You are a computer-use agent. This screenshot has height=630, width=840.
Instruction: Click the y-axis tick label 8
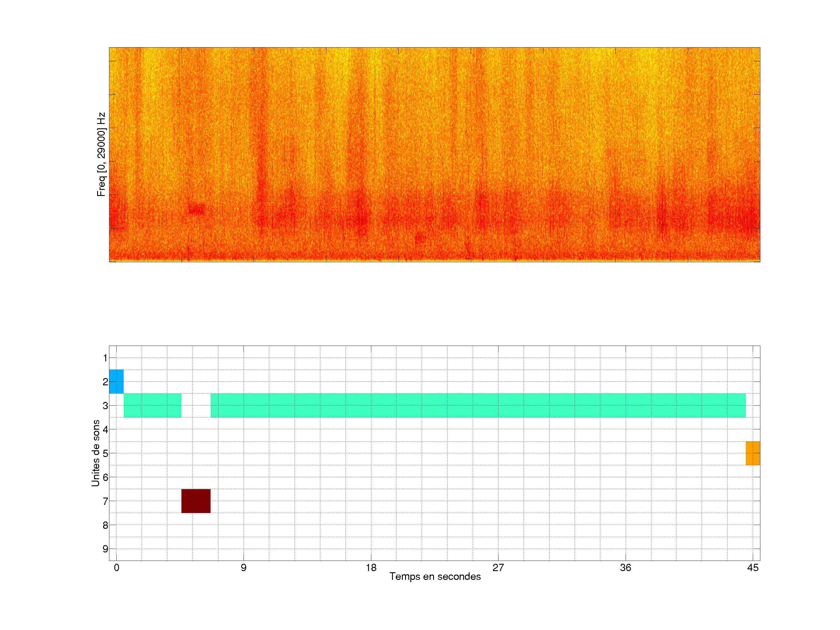[x=105, y=525]
